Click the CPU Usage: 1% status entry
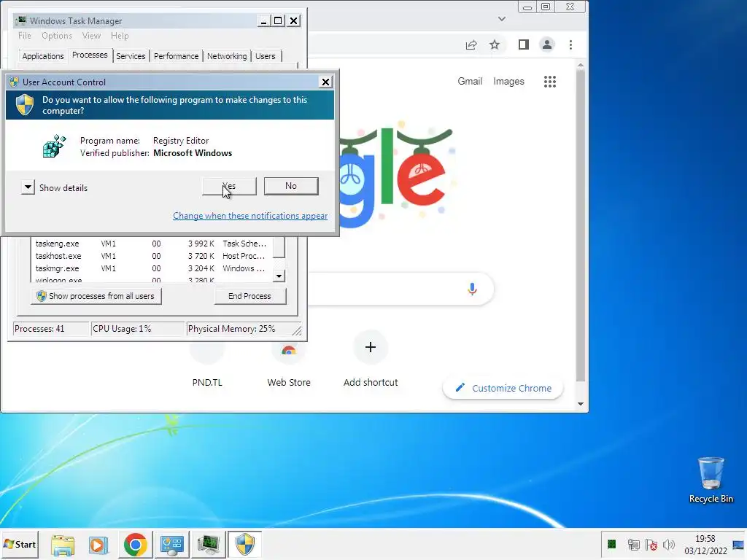 137,329
